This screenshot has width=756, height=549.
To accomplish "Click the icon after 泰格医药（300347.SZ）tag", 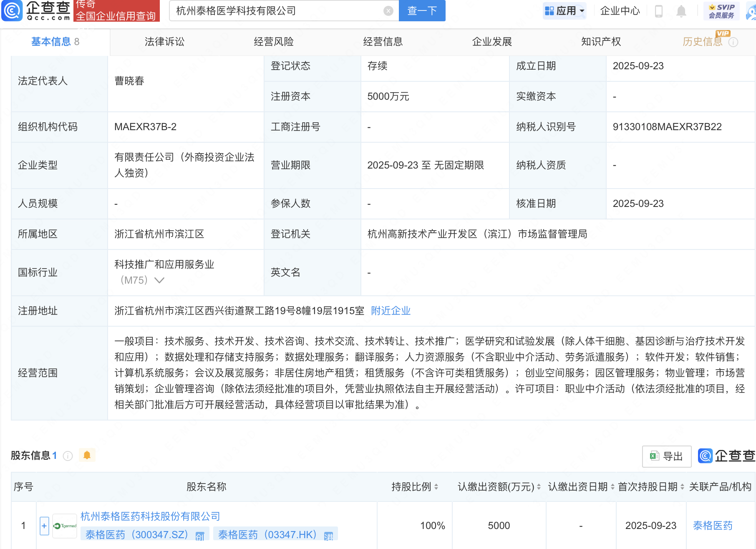I will click(x=200, y=536).
